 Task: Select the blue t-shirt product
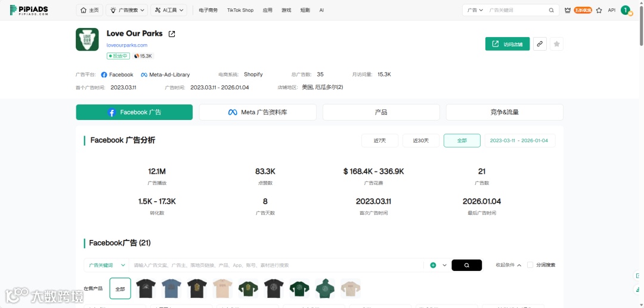(171, 289)
